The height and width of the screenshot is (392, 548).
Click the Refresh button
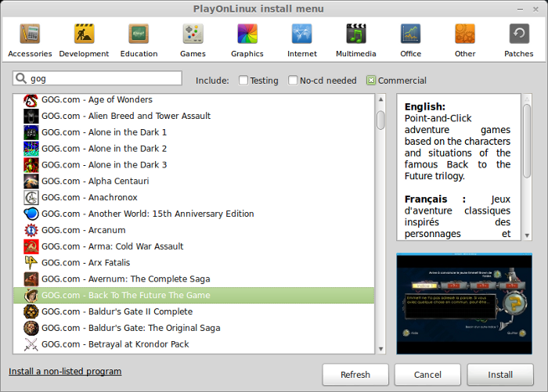[355, 375]
